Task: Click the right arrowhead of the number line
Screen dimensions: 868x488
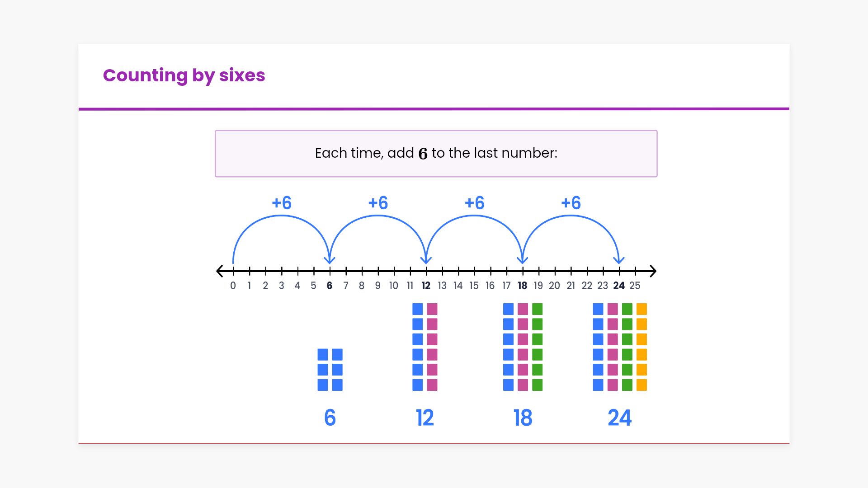Action: click(x=653, y=271)
